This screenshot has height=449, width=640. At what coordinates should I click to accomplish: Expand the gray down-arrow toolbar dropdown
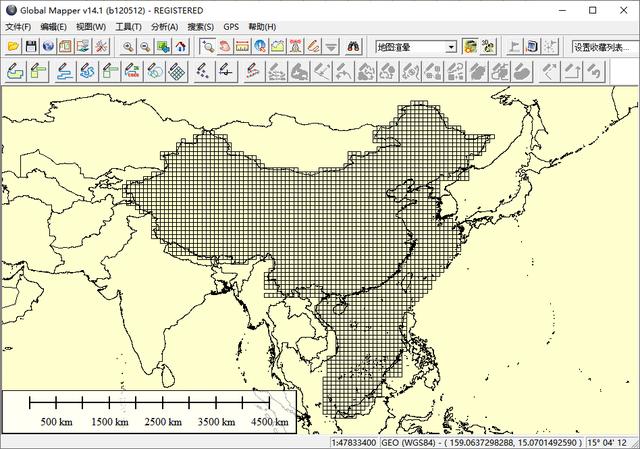331,47
